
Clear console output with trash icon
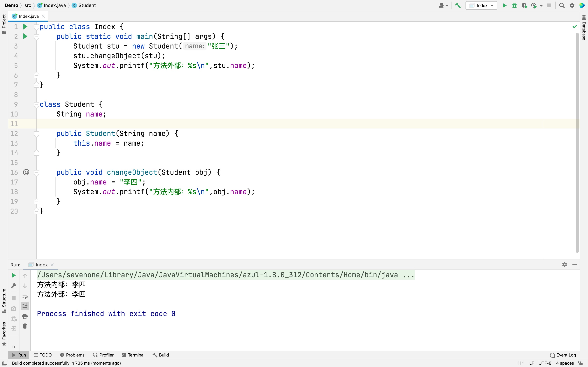click(x=25, y=326)
